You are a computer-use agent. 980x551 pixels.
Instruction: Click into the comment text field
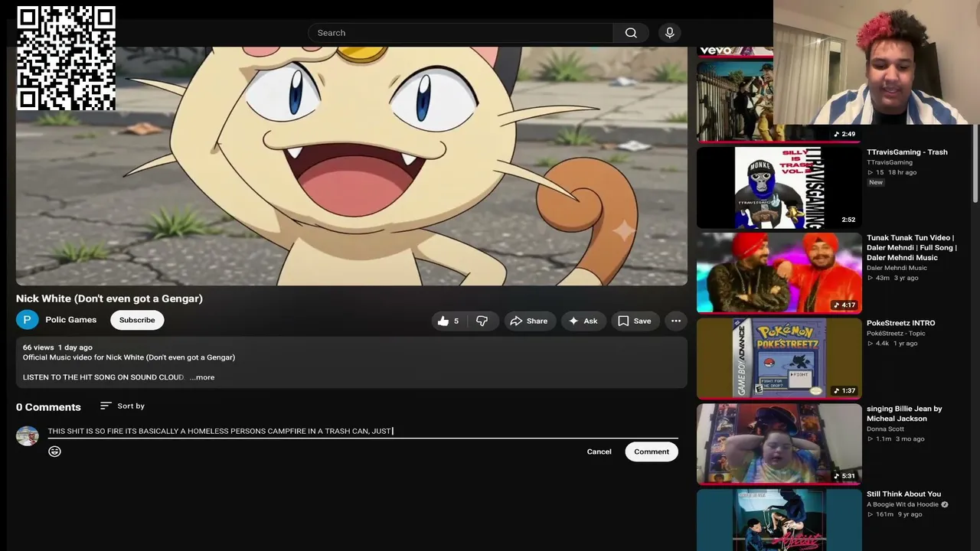point(363,432)
